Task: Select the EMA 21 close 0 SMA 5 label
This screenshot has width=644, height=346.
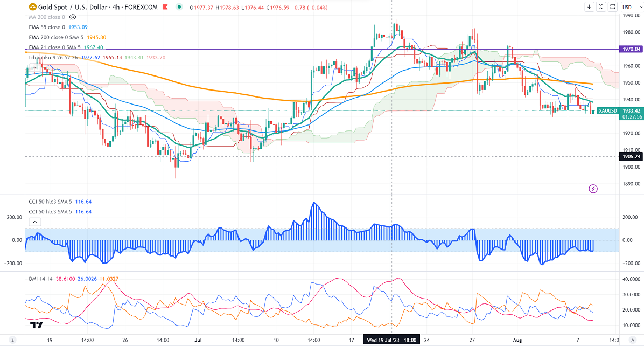Action: point(54,47)
